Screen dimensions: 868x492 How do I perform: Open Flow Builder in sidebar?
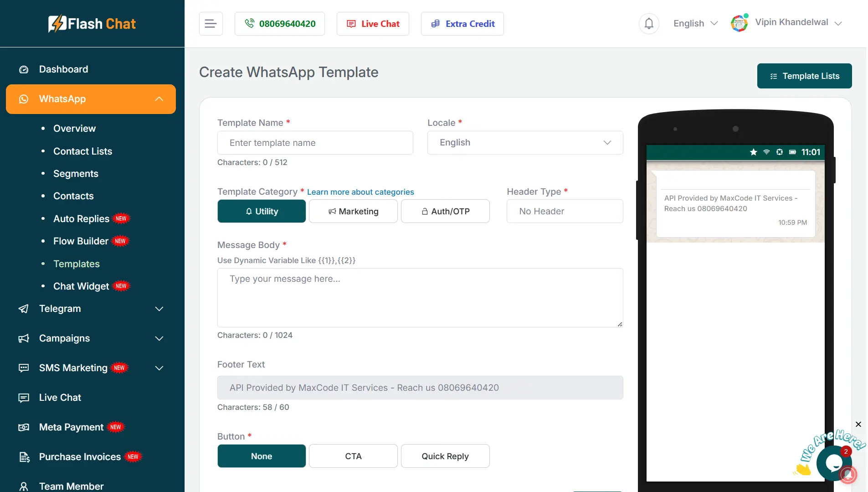pos(81,241)
